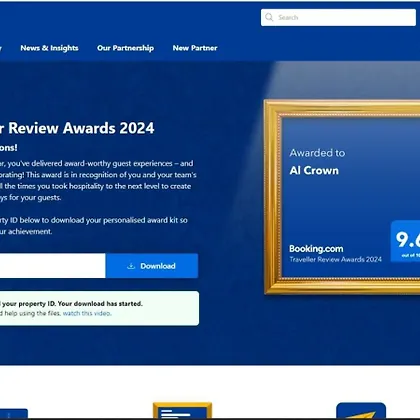This screenshot has height=420, width=420.
Task: Click the framed Al Crown award image
Action: tap(342, 197)
